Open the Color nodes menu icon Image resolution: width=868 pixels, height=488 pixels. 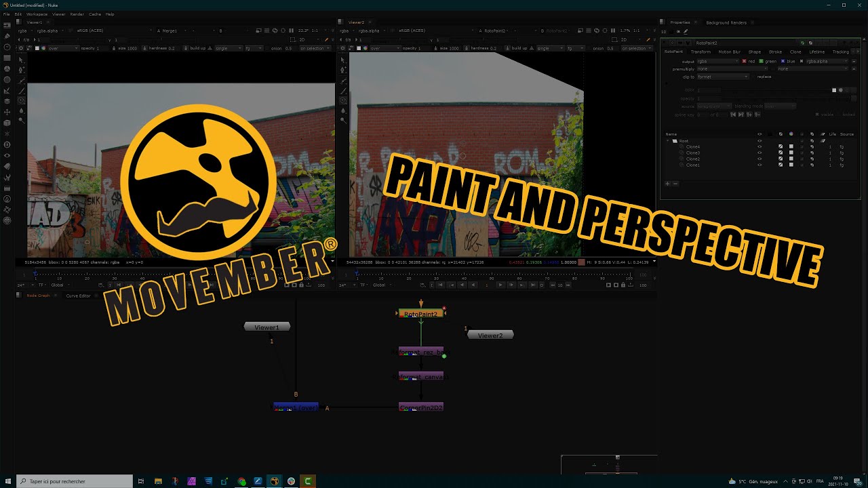(x=7, y=68)
